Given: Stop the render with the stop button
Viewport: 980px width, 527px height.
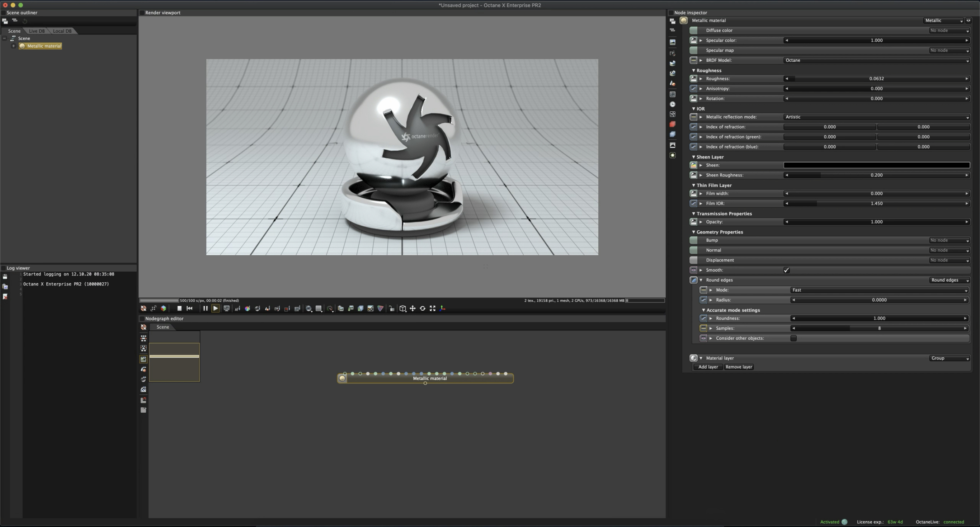Looking at the screenshot, I should point(179,309).
